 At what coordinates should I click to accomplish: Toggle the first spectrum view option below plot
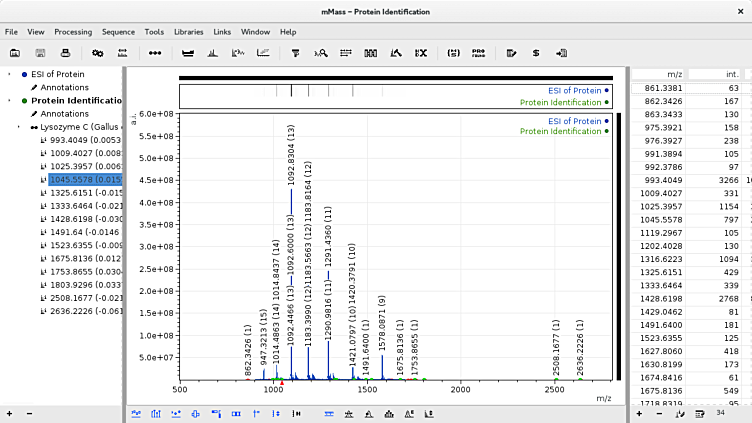click(x=135, y=413)
